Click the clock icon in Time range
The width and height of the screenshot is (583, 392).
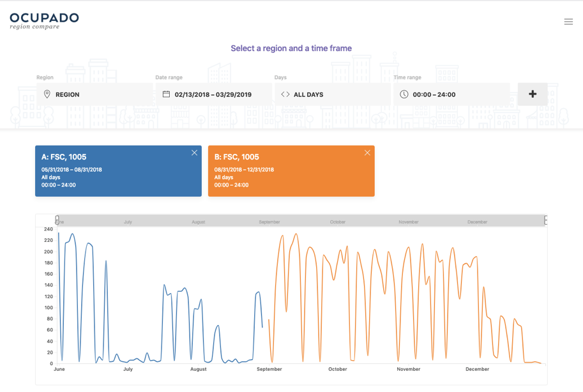coord(404,94)
